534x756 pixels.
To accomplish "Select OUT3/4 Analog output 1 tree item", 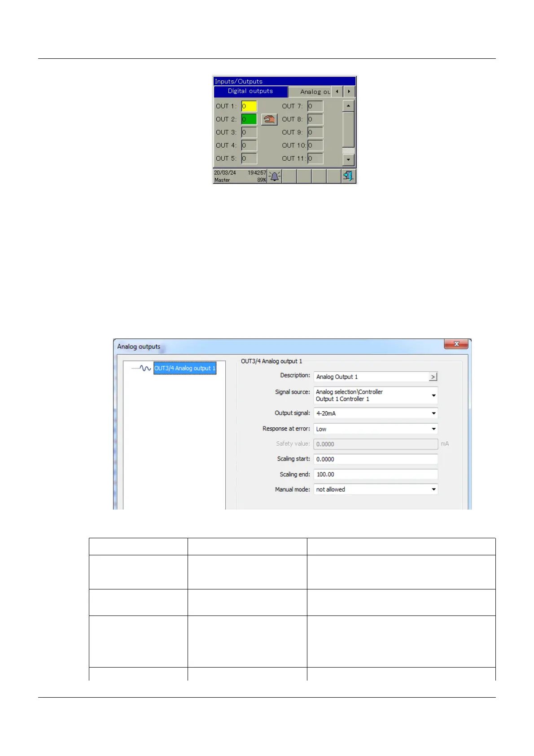I will click(x=185, y=368).
